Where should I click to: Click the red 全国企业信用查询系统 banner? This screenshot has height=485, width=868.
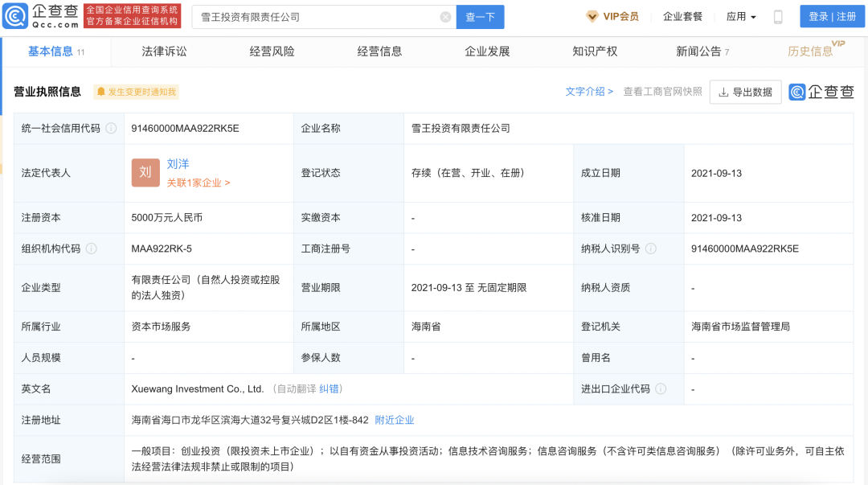[x=133, y=16]
